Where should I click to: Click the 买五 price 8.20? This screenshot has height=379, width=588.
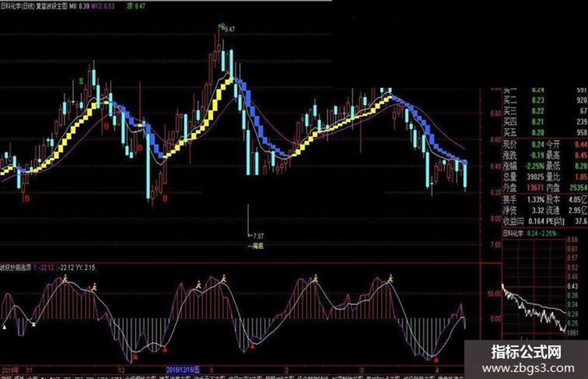538,133
